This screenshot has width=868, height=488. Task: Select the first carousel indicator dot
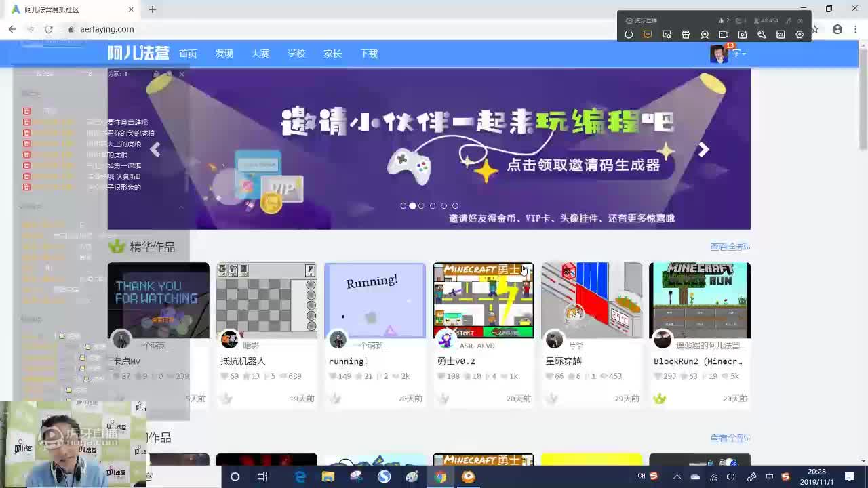[x=403, y=205]
